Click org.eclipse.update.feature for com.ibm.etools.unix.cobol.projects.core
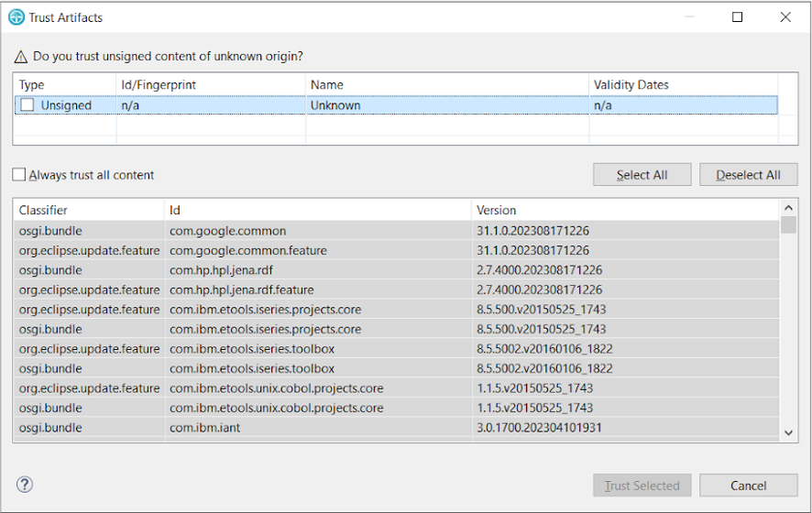Screen dimensions: 812x513 click(89, 388)
